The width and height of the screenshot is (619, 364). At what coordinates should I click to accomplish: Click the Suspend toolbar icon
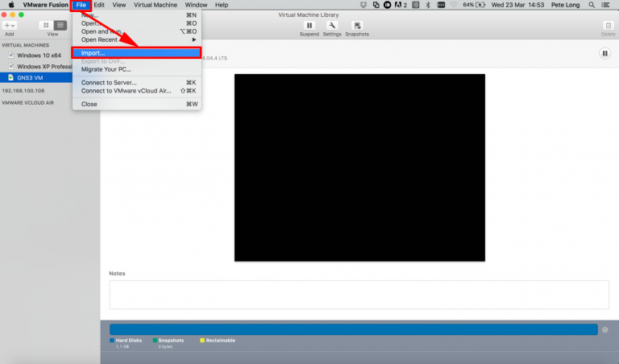pyautogui.click(x=309, y=26)
